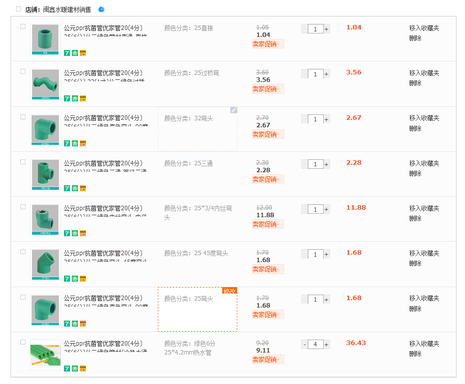The height and width of the screenshot is (384, 465).
Task: Click the edit pencil icon on the 32弯头 option
Action: pyautogui.click(x=234, y=110)
